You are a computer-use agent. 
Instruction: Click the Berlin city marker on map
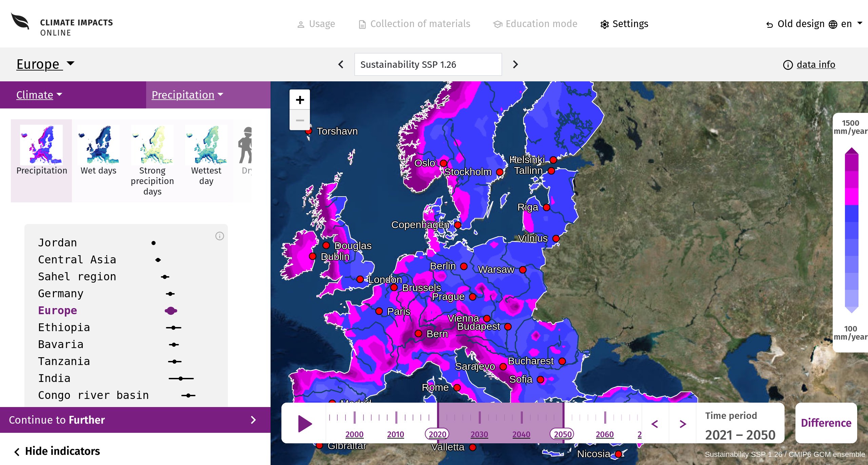click(x=464, y=266)
